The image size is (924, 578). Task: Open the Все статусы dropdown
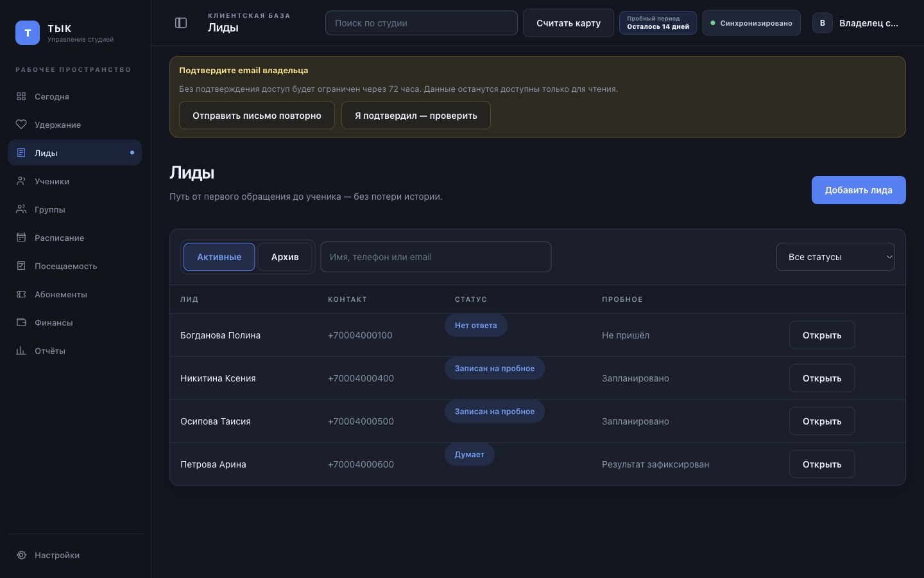point(835,257)
